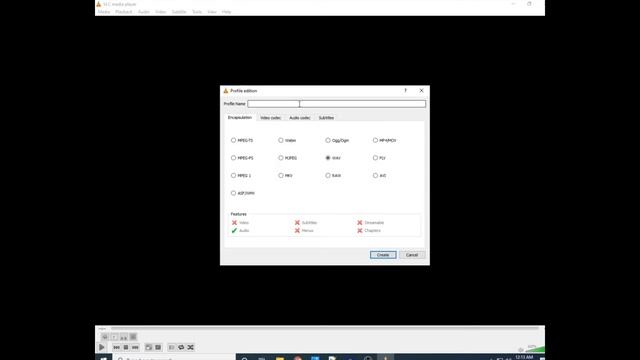
Task: Select the WAV encapsulation option
Action: click(x=333, y=158)
